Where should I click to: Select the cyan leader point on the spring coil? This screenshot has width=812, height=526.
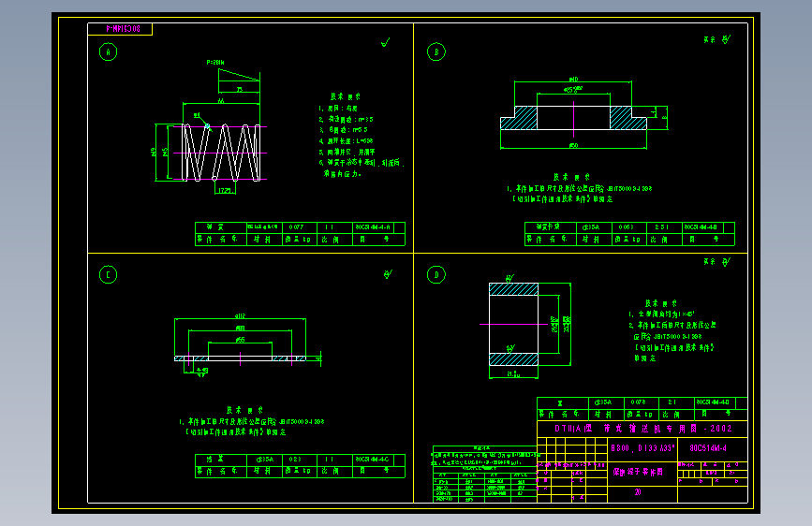pyautogui.click(x=207, y=126)
